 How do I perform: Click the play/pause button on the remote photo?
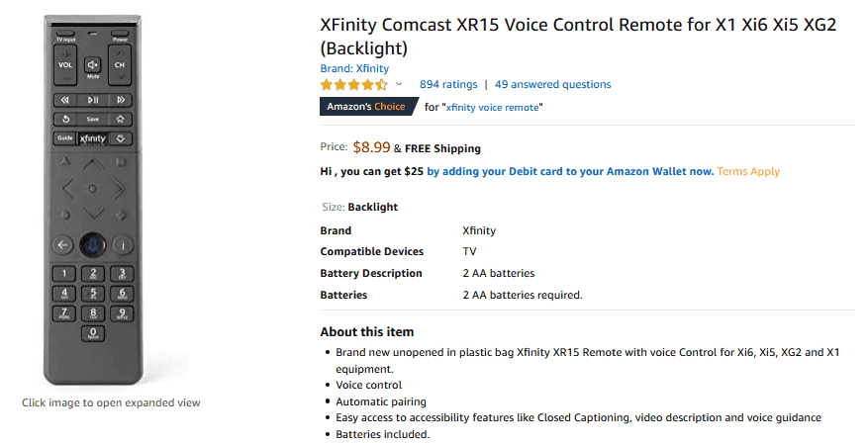coord(92,100)
